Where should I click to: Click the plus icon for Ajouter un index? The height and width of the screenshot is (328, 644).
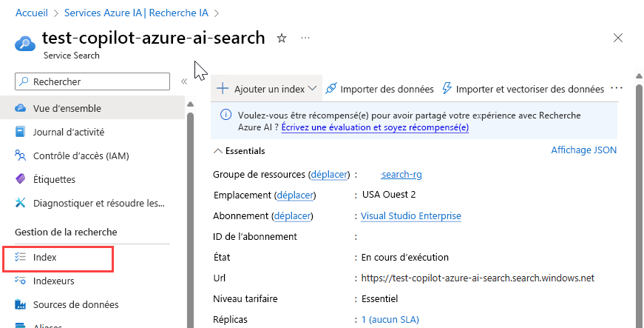[x=223, y=88]
